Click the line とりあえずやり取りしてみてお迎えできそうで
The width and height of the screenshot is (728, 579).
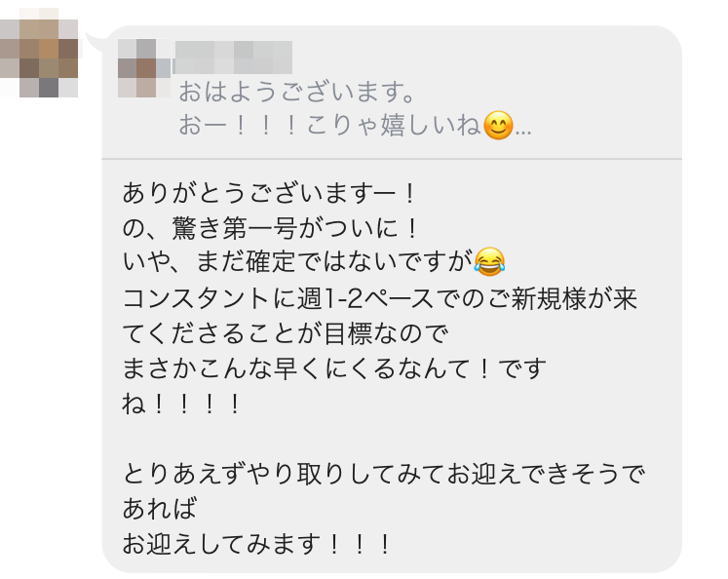pyautogui.click(x=386, y=474)
